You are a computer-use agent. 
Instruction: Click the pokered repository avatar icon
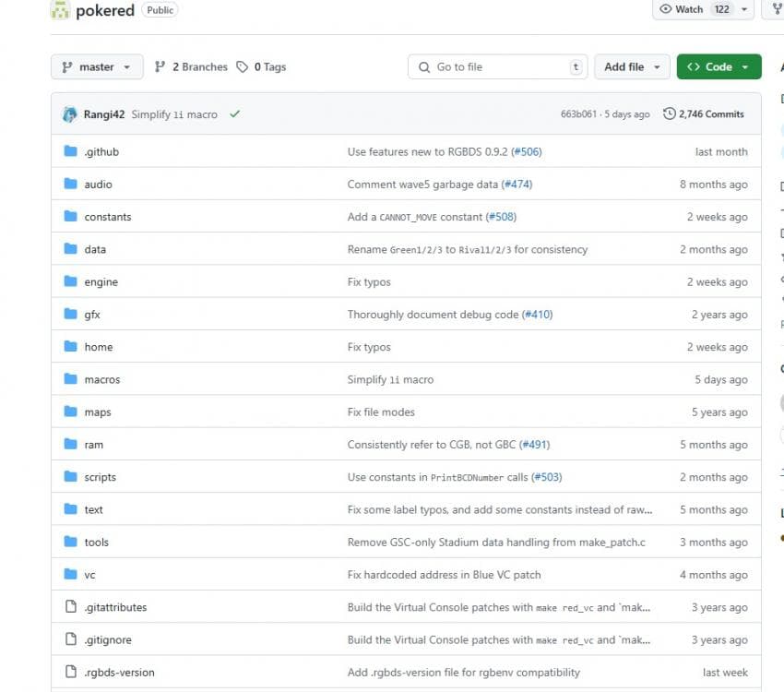pyautogui.click(x=60, y=10)
